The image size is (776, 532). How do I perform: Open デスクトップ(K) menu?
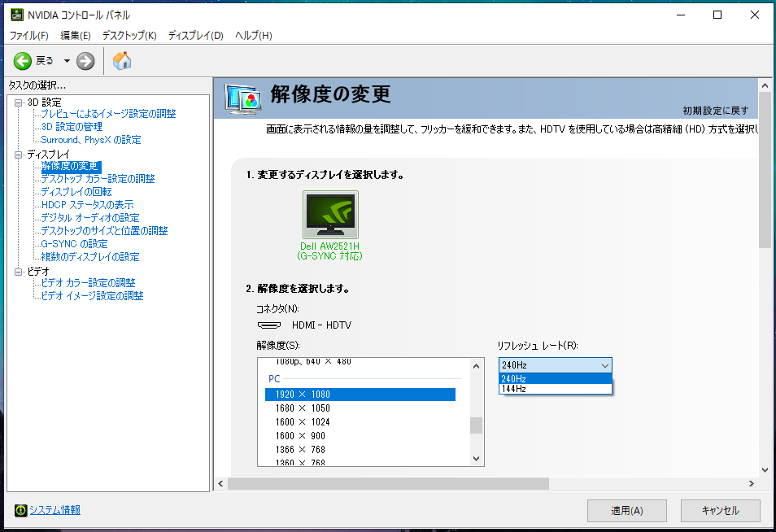(129, 36)
